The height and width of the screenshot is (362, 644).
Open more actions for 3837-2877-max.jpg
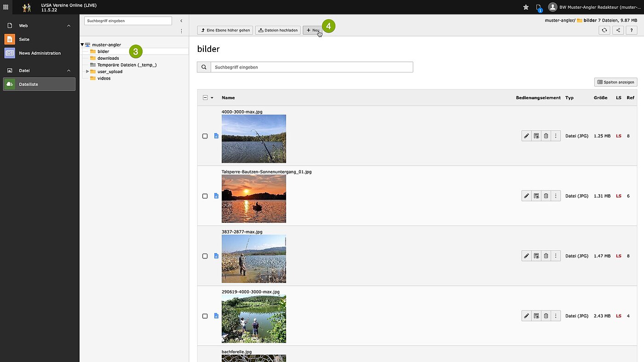click(x=556, y=256)
